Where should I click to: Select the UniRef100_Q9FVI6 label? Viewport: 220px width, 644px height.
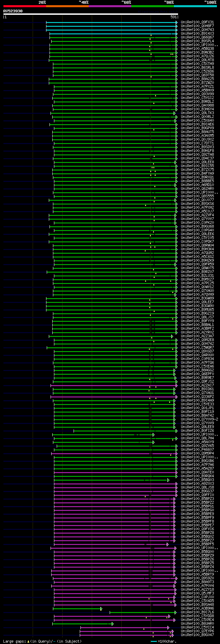pyautogui.click(x=197, y=529)
